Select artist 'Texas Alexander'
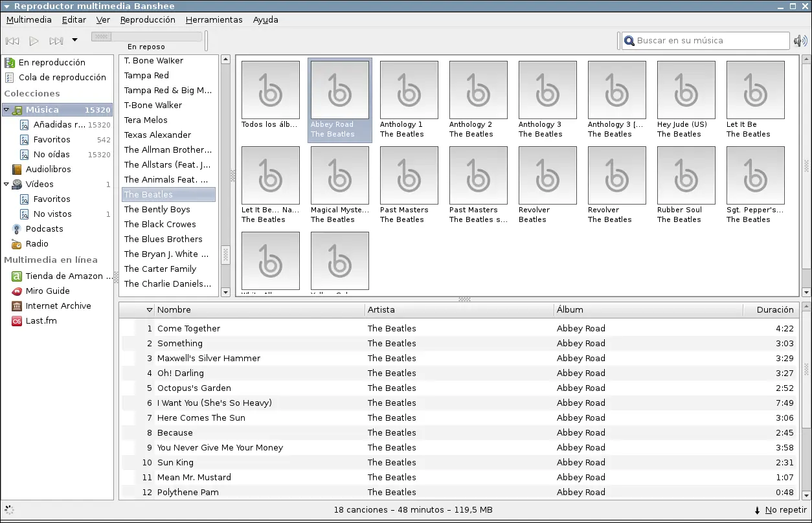 168,135
